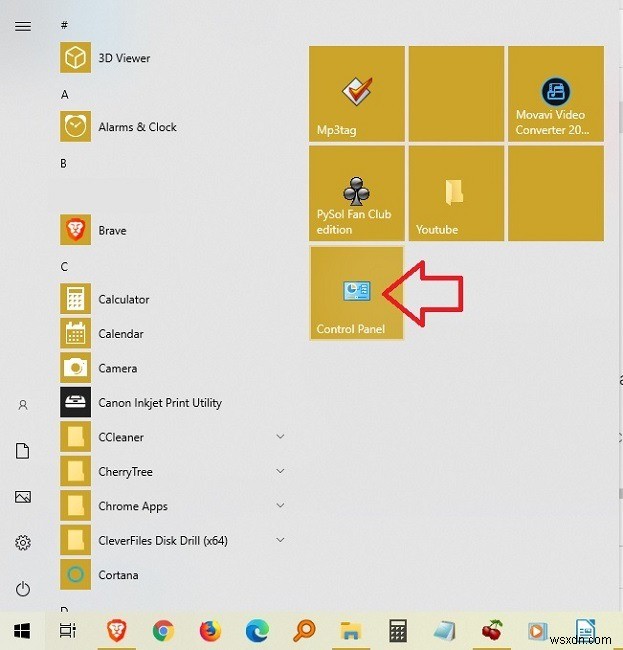Image resolution: width=623 pixels, height=650 pixels.
Task: Open Microsoft Edge on taskbar
Action: (x=257, y=631)
